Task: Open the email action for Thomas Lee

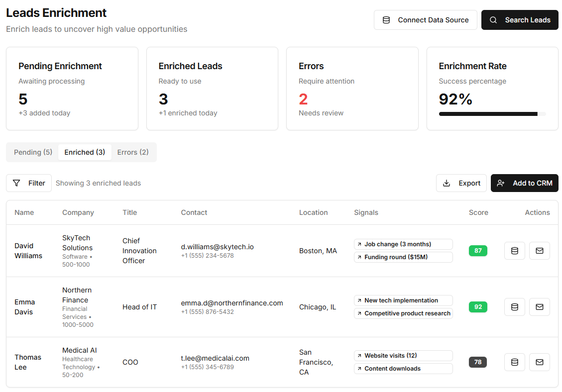Action: click(x=540, y=362)
